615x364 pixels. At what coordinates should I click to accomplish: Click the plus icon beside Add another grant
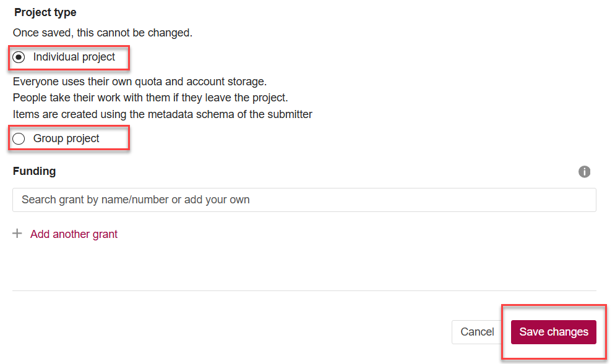[17, 234]
